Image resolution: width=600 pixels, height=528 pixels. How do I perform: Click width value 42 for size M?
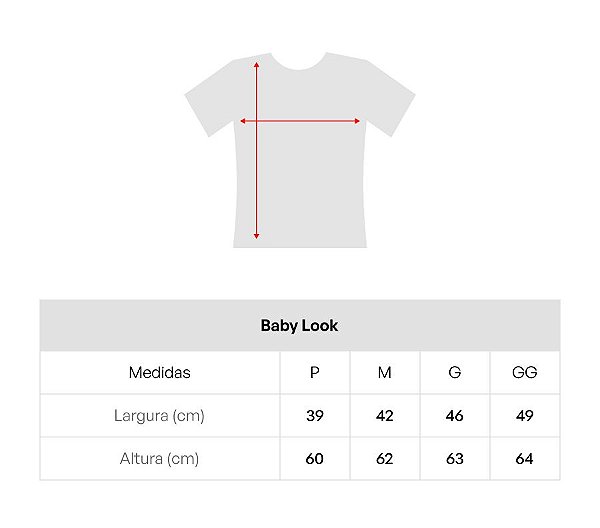click(x=385, y=416)
